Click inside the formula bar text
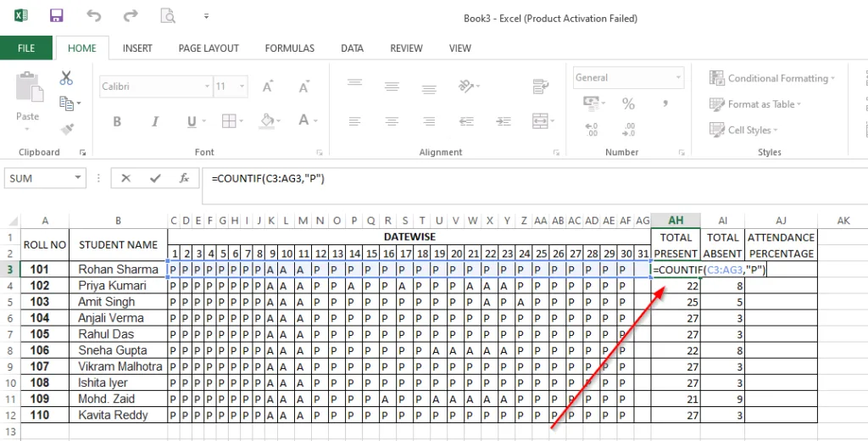Viewport: 868px width, 441px height. (x=267, y=178)
